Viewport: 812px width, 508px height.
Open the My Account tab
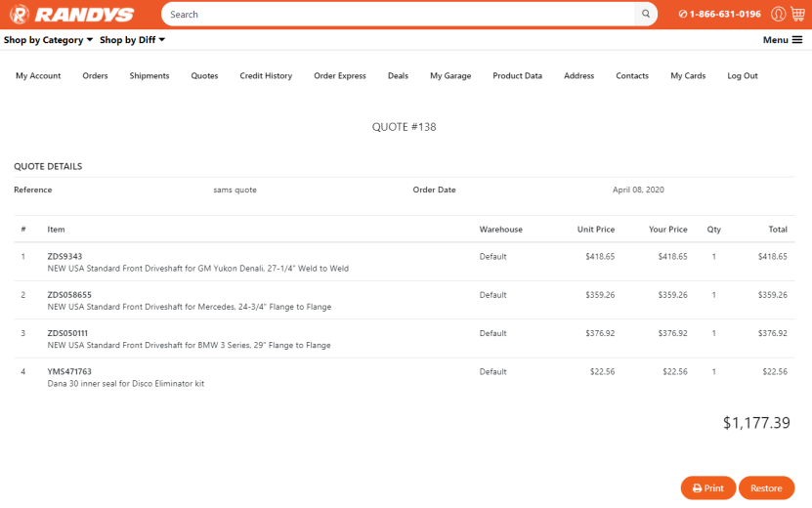[x=38, y=75]
